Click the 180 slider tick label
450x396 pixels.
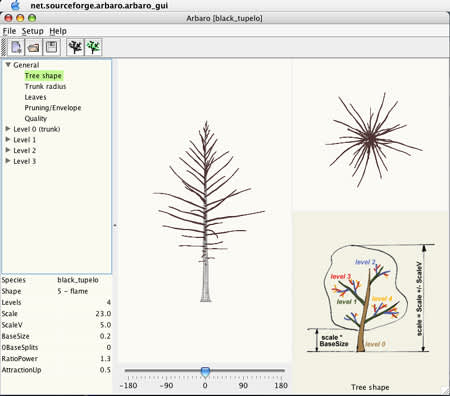[281, 385]
